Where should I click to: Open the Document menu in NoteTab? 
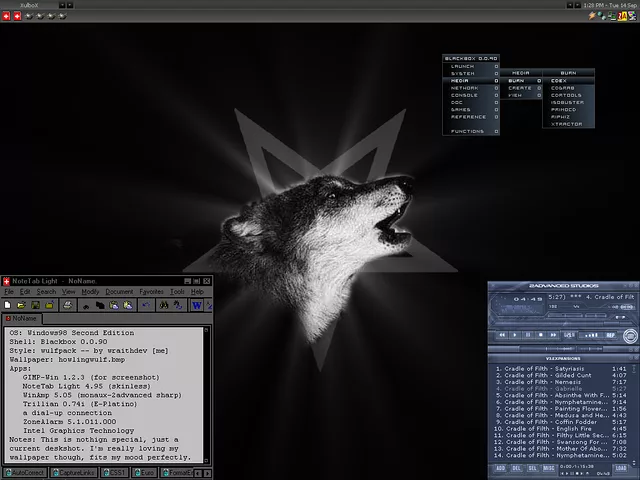[119, 291]
